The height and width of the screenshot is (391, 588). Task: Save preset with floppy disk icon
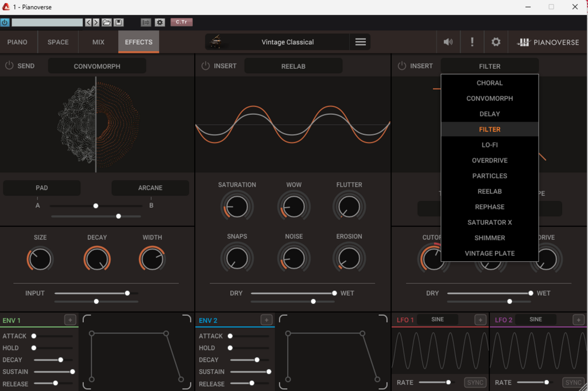pos(118,22)
